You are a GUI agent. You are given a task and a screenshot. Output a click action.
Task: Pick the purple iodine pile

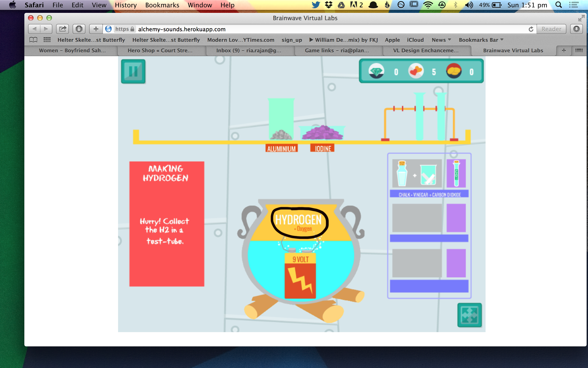(x=322, y=133)
